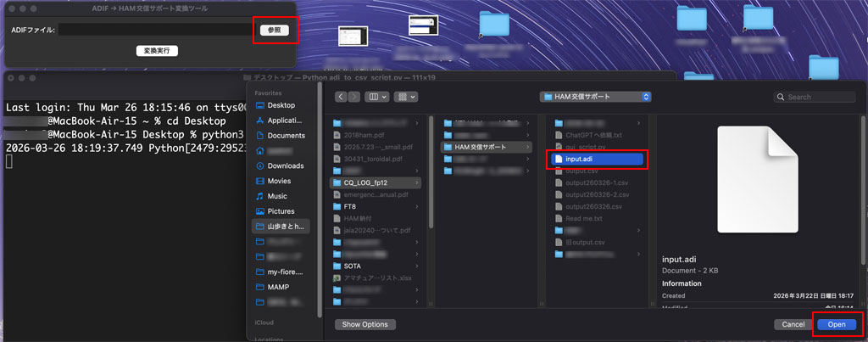Open the item grouping dropdown
868x342 pixels.
tap(407, 97)
